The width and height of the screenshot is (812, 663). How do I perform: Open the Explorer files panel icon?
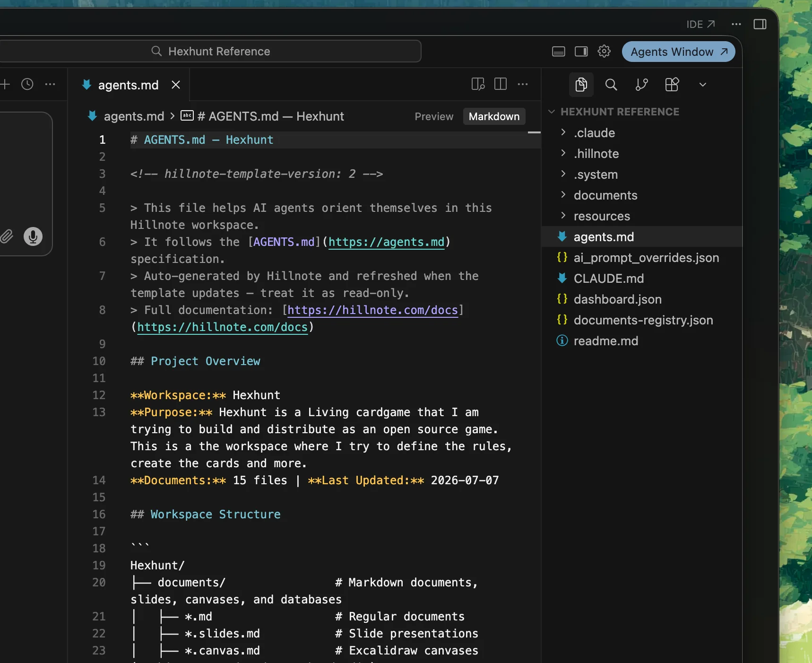[x=581, y=85]
